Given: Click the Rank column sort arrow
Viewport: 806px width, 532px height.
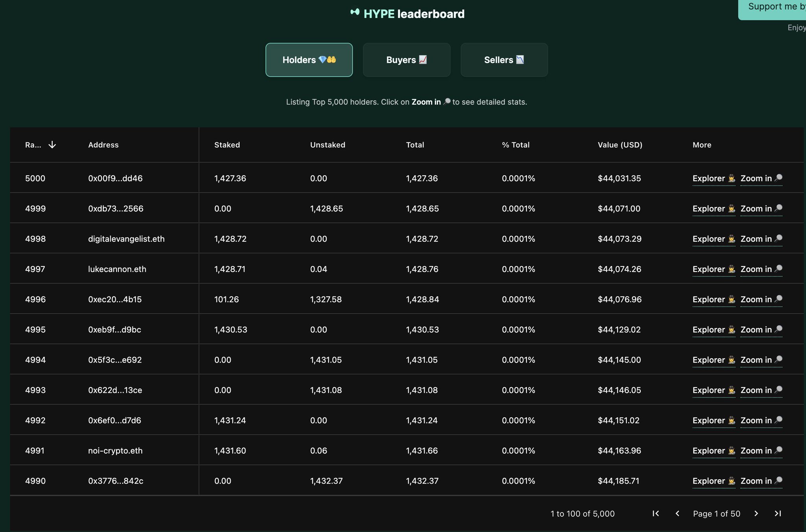Looking at the screenshot, I should [x=52, y=145].
